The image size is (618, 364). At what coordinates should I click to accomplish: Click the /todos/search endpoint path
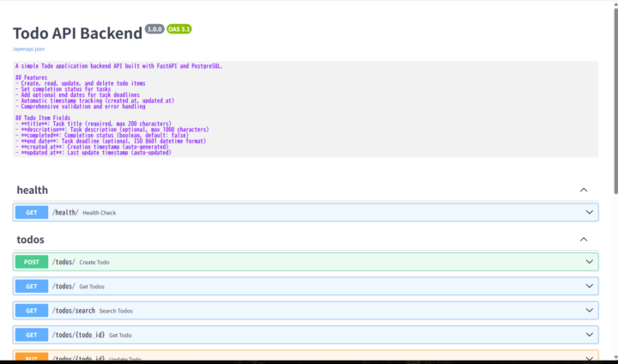coord(73,310)
